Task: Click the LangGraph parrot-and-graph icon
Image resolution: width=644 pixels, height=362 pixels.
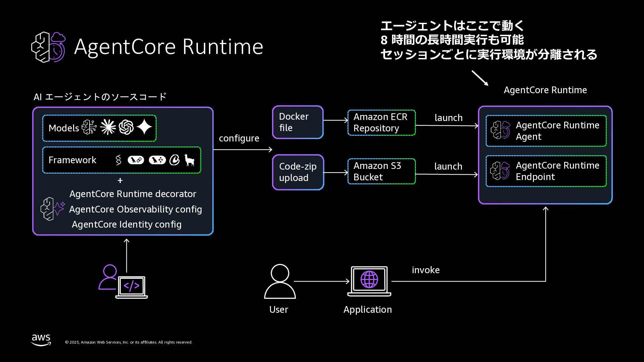Action: [x=157, y=160]
